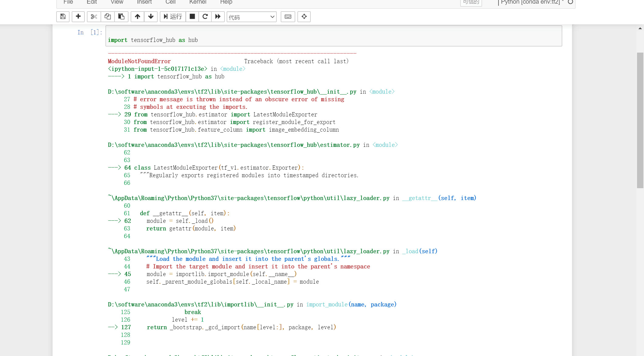The image size is (644, 356).
Task: Open the cell type dropdown showing 代码
Action: (251, 17)
